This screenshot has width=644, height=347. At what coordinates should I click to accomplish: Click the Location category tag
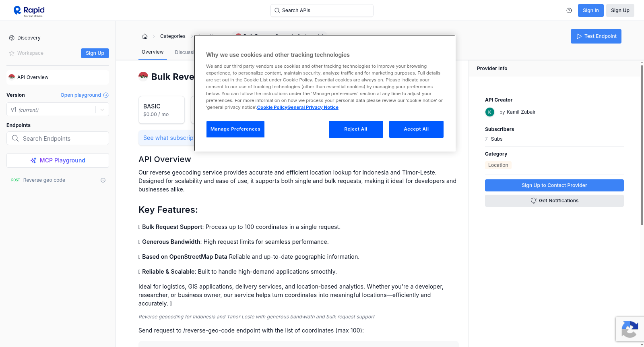[498, 165]
